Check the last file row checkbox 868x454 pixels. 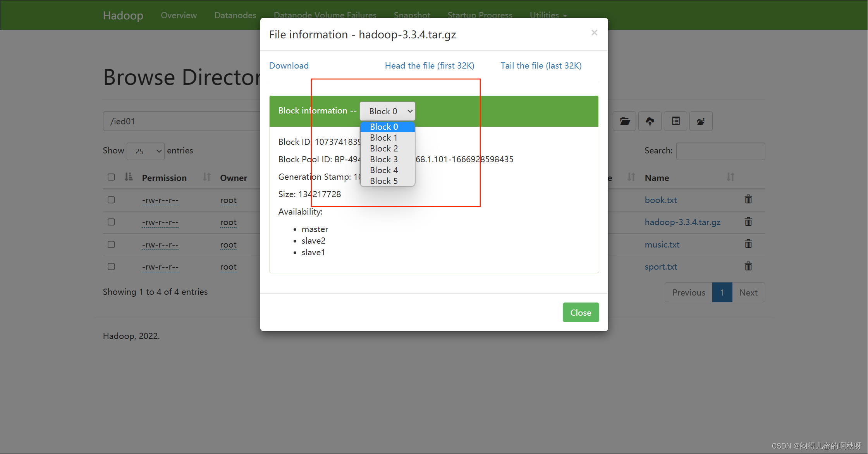point(111,267)
